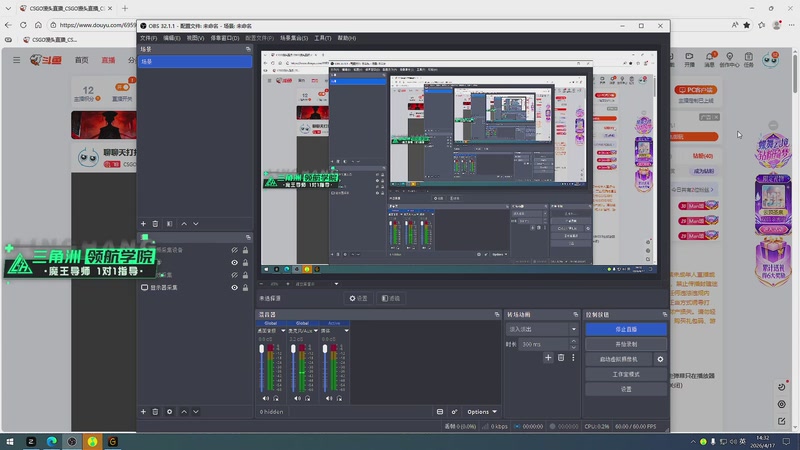Pop out the sources dock panel

(248, 237)
